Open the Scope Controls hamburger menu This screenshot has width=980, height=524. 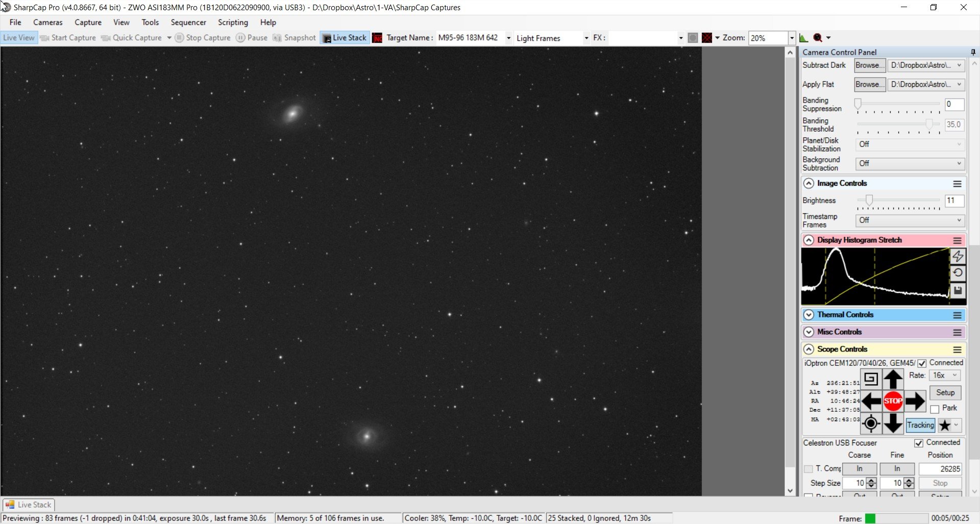coord(958,350)
